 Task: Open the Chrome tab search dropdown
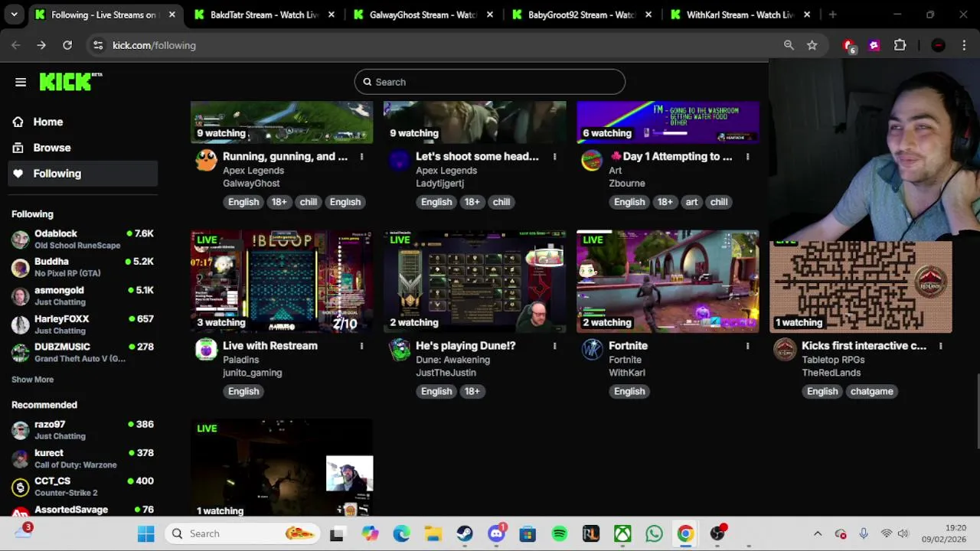(x=14, y=15)
